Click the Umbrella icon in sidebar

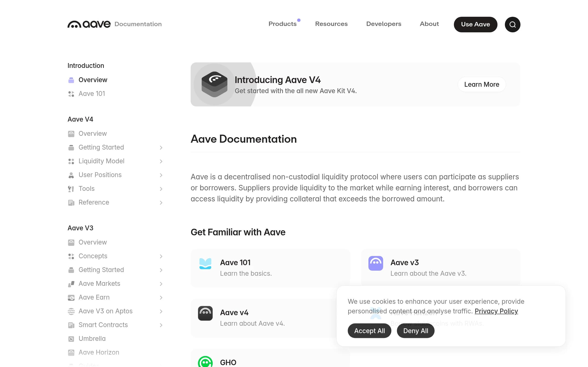tap(71, 339)
